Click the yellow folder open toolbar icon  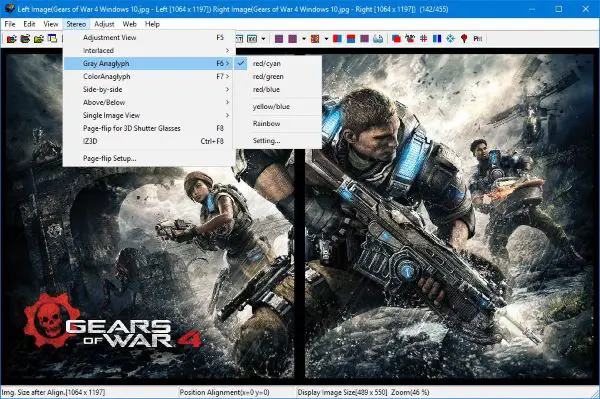click(39, 39)
